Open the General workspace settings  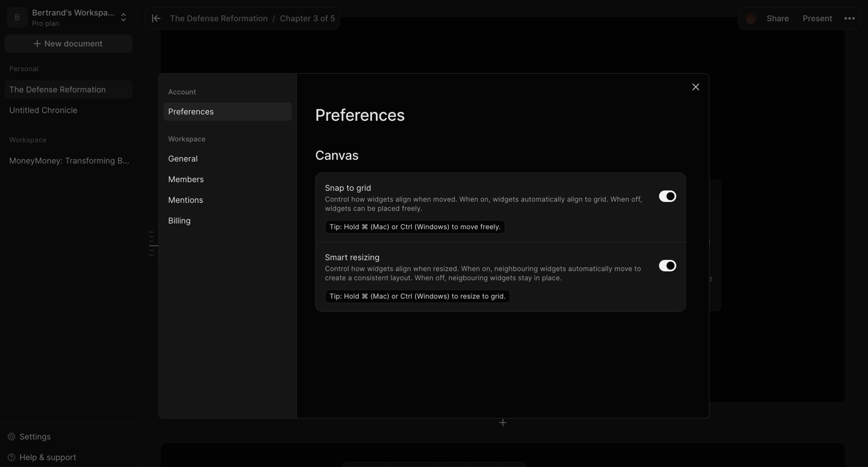click(227, 159)
